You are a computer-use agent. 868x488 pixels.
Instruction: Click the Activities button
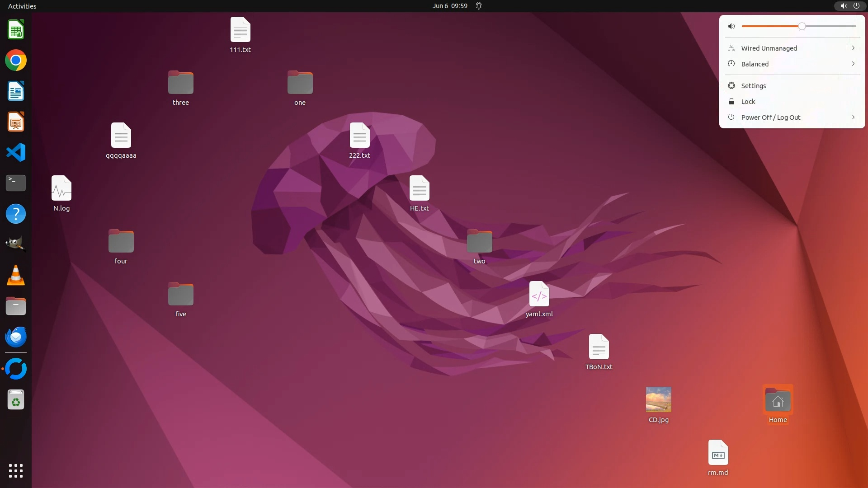pyautogui.click(x=22, y=6)
